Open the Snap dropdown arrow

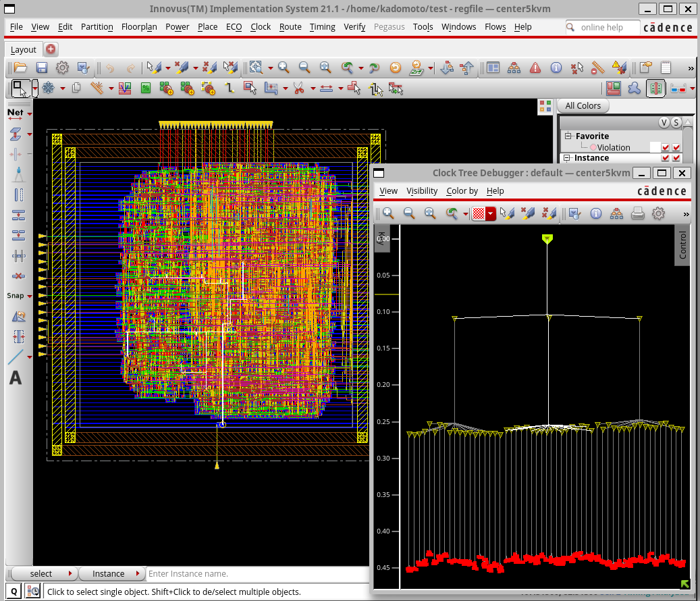(x=30, y=296)
